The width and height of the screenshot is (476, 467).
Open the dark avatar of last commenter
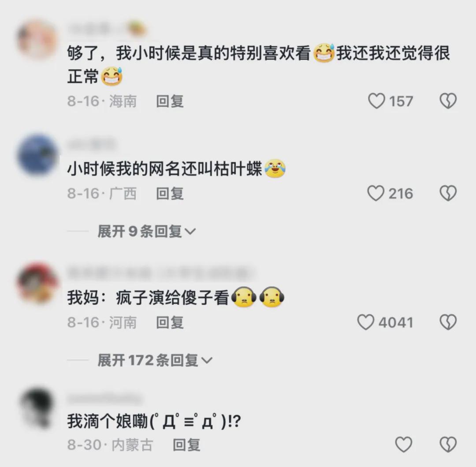(37, 407)
